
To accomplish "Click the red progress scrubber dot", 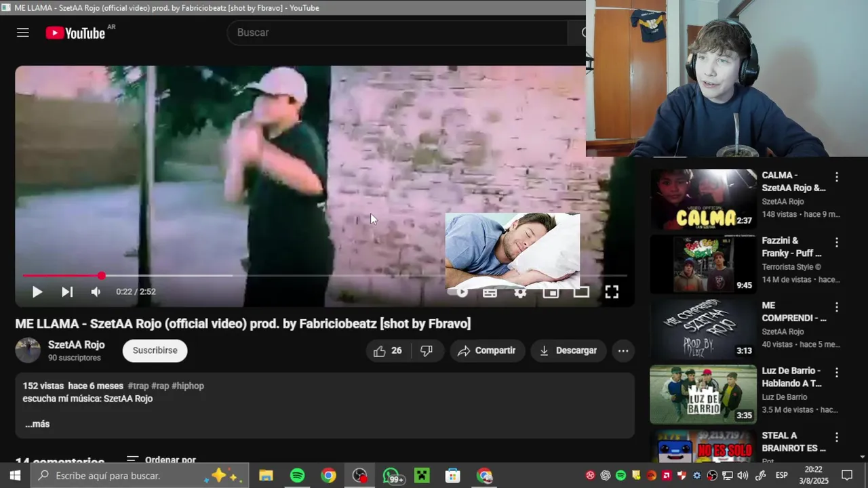I will tap(101, 276).
